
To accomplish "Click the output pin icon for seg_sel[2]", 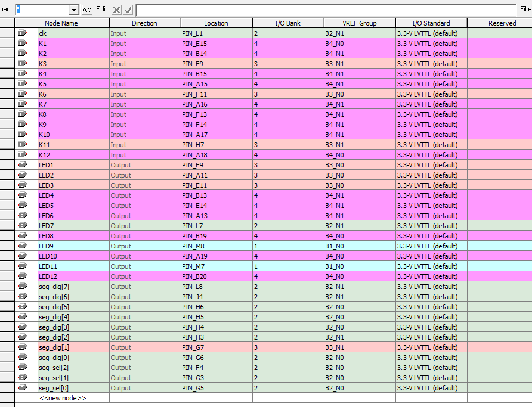I will 23,367.
